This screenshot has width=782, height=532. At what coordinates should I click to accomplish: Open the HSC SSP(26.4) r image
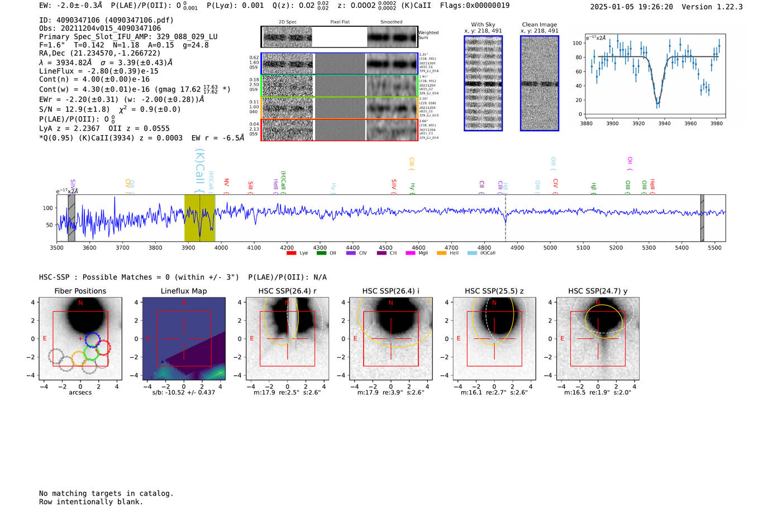click(x=287, y=338)
